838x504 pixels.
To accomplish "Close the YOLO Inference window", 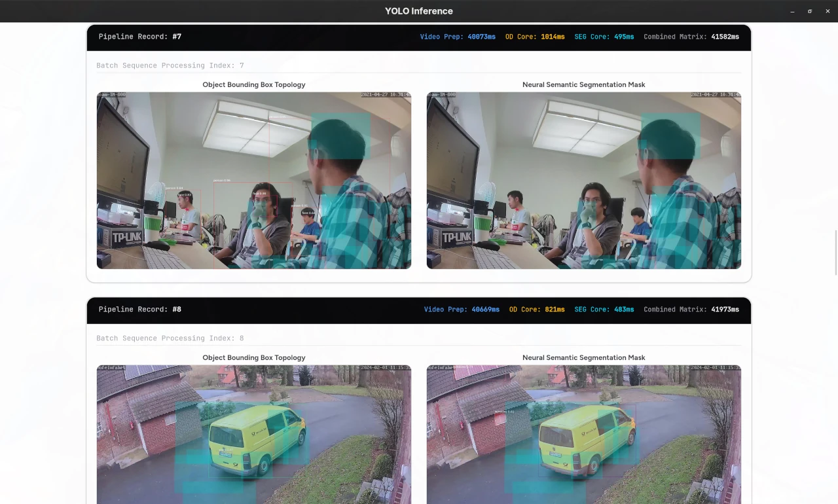I will click(828, 11).
